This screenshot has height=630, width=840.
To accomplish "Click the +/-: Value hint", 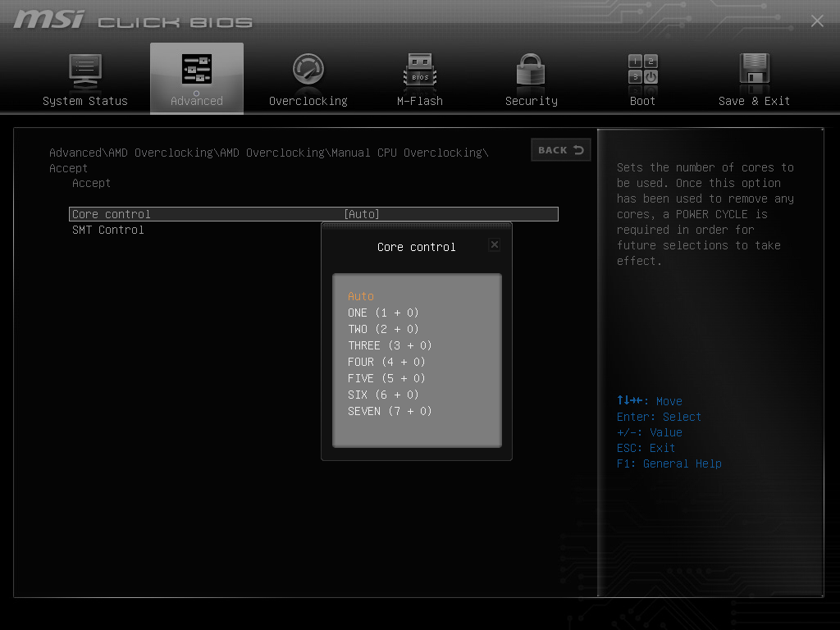I will [650, 432].
